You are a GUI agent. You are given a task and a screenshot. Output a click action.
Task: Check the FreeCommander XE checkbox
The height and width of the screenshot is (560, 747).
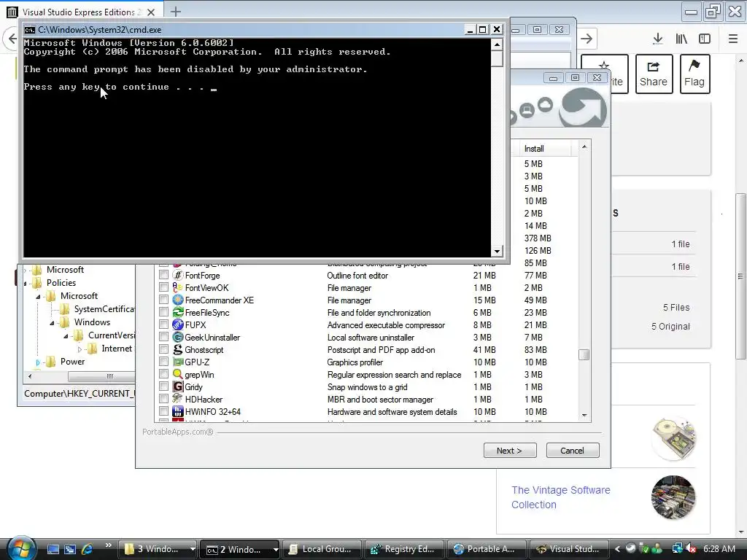click(163, 300)
